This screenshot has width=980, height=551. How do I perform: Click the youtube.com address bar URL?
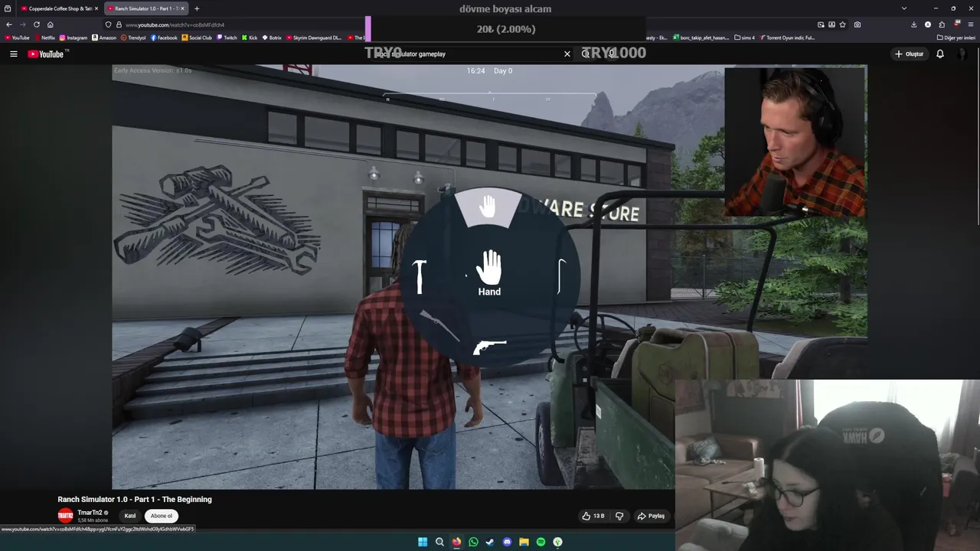(x=175, y=24)
